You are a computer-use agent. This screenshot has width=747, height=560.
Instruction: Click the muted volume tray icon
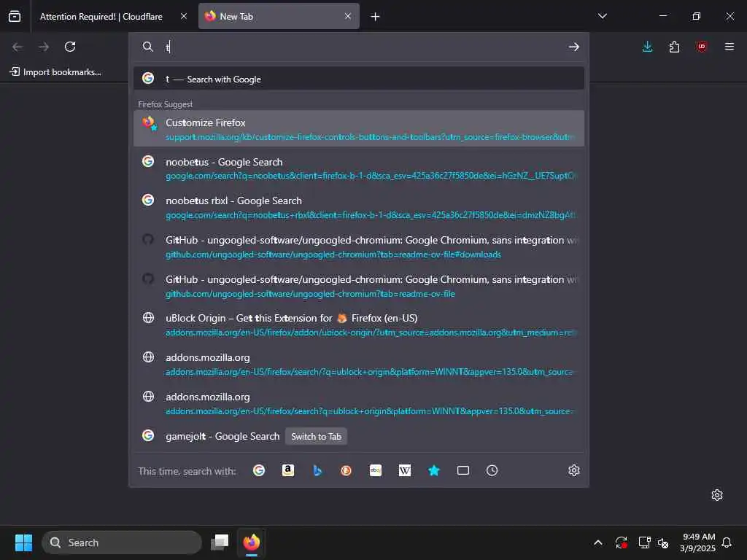coord(663,542)
